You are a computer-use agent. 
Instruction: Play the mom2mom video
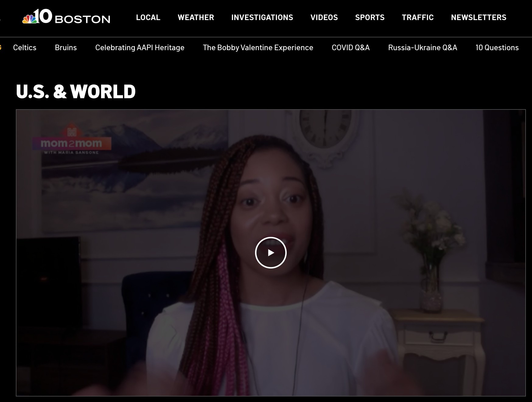click(x=271, y=252)
